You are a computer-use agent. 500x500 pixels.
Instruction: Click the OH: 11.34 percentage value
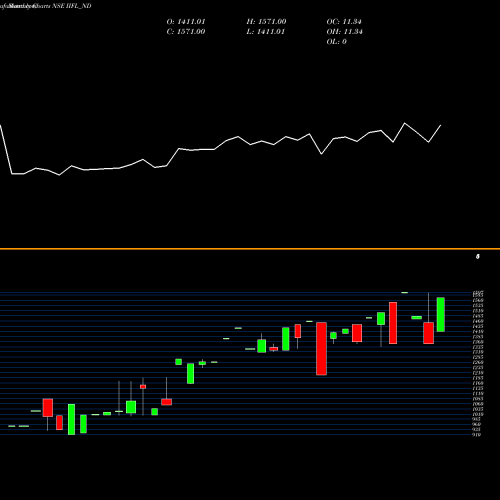coord(344,32)
